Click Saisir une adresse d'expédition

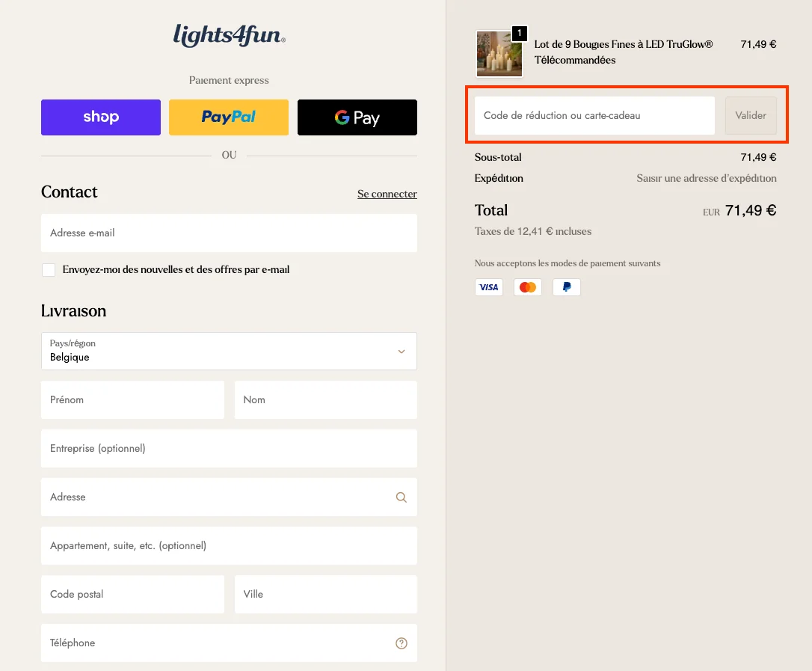(x=706, y=178)
